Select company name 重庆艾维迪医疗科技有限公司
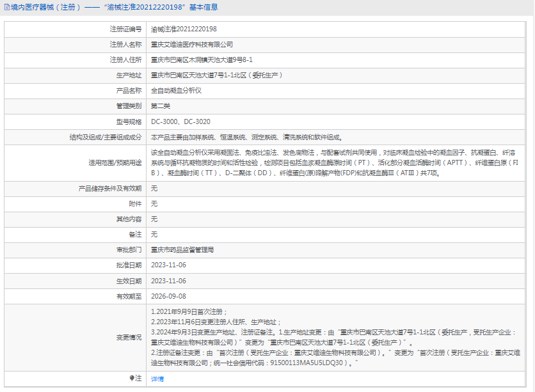 click(192, 45)
